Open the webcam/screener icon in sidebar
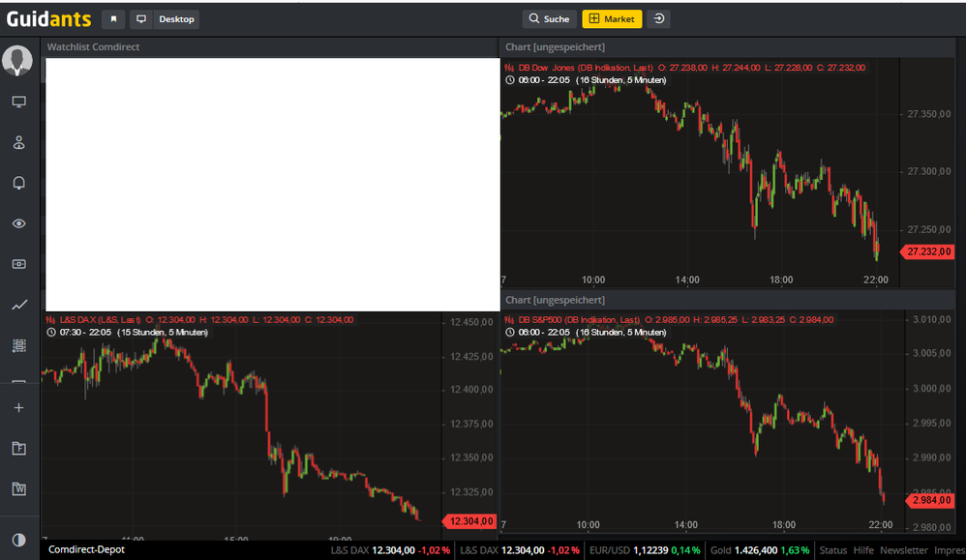This screenshot has width=966, height=560. point(18,263)
